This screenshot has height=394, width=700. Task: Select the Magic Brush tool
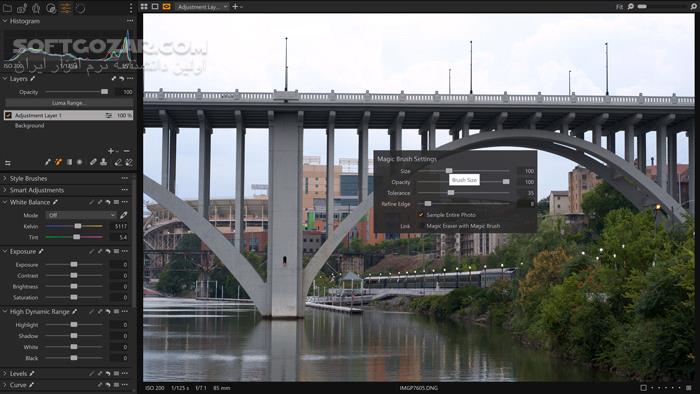58,162
